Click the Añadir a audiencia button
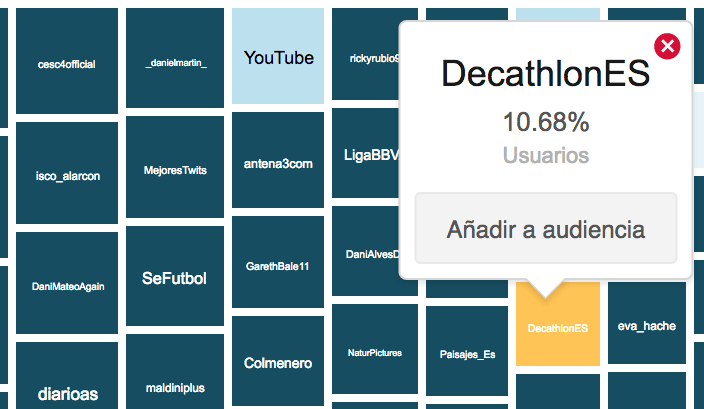The image size is (704, 409). tap(546, 228)
